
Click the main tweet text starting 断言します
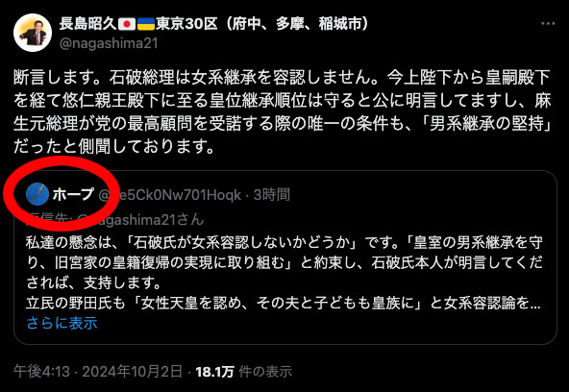[283, 112]
